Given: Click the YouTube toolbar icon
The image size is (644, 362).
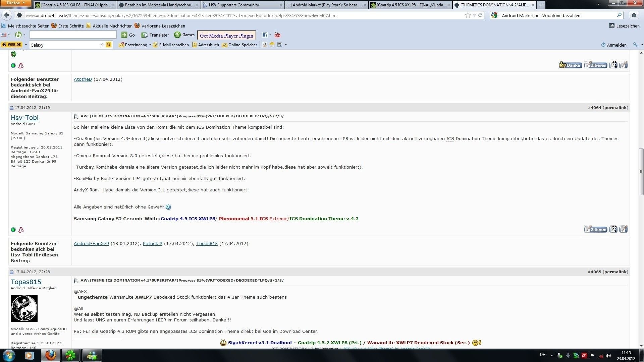Looking at the screenshot, I should coord(277,35).
